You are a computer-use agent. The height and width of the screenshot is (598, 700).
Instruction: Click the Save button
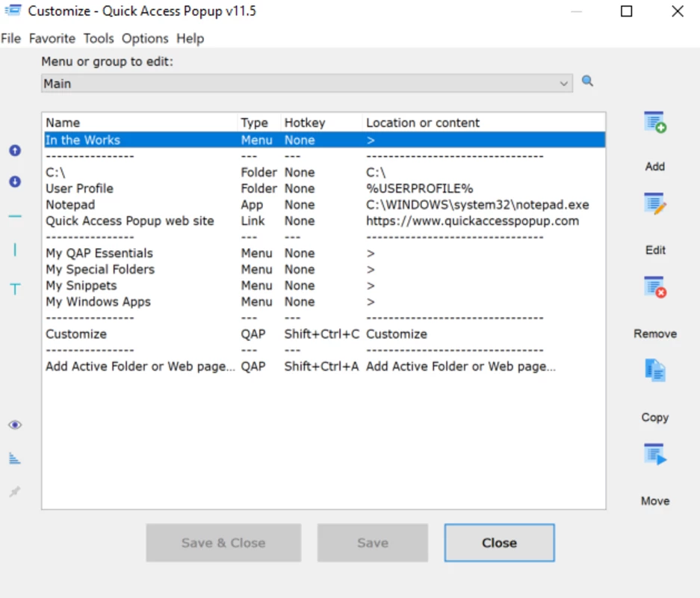(x=373, y=543)
